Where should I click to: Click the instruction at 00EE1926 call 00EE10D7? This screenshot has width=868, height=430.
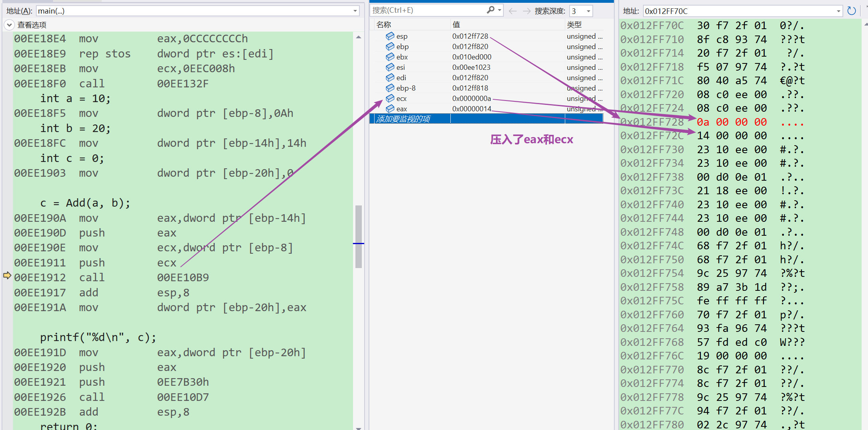point(111,397)
